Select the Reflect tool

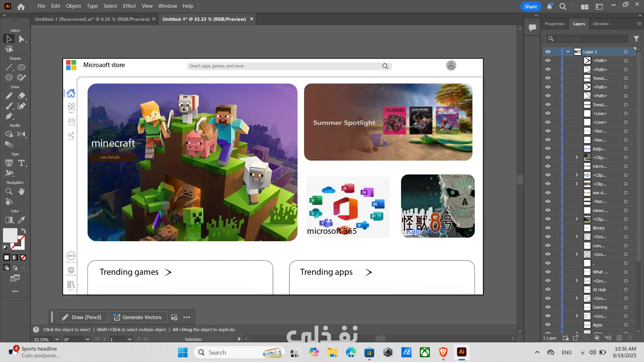[x=21, y=135]
